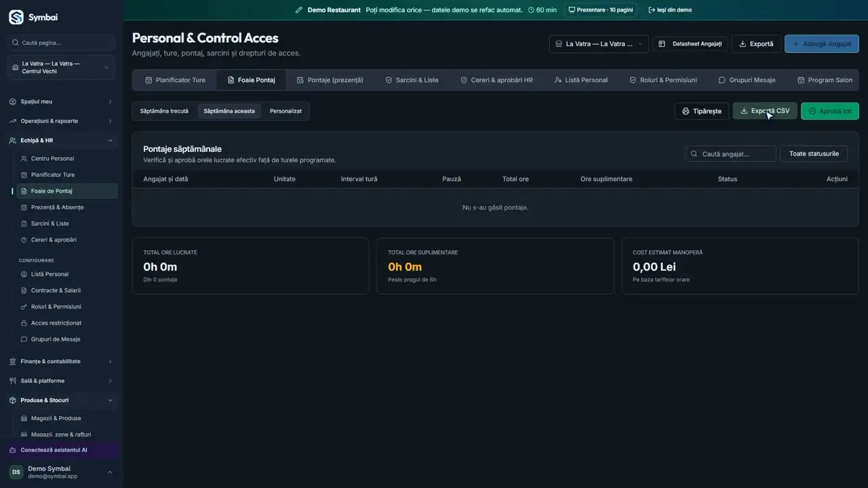This screenshot has width=868, height=488.
Task: Click the DS user avatar
Action: 16,472
